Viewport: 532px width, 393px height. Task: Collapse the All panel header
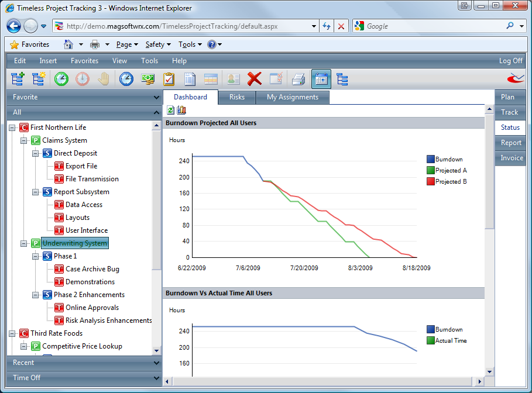84,112
